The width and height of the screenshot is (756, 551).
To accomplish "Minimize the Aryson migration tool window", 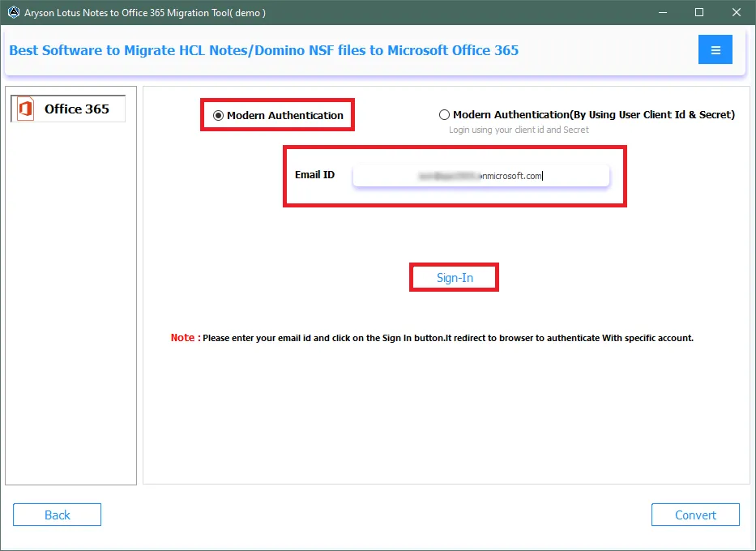I will coord(663,12).
